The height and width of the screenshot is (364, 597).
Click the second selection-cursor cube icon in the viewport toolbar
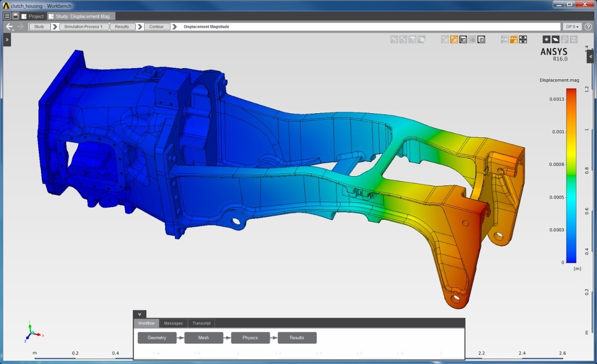tap(403, 40)
